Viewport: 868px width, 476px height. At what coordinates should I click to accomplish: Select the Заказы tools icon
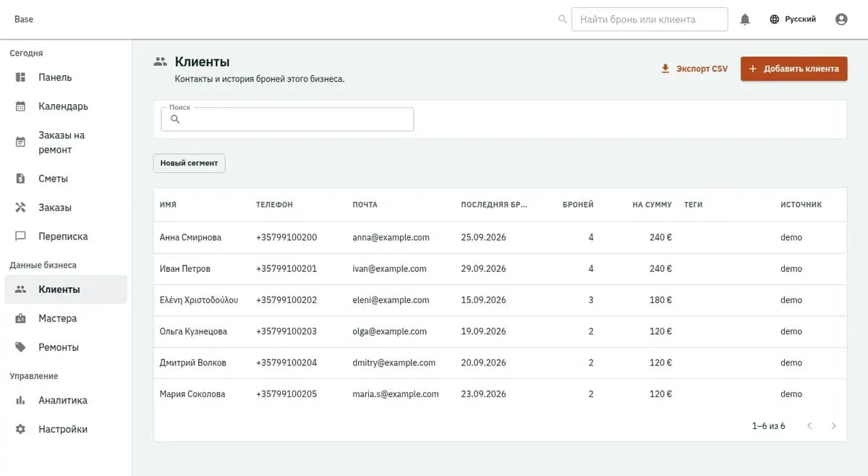pyautogui.click(x=20, y=208)
